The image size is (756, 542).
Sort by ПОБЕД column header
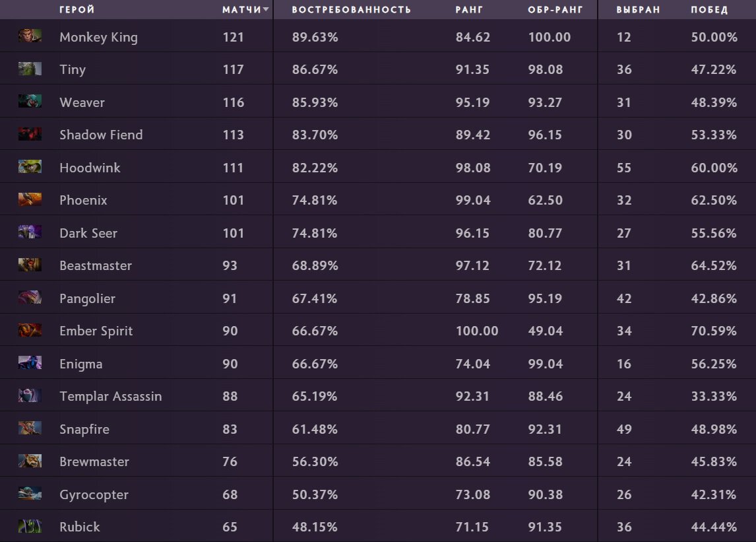pyautogui.click(x=709, y=10)
